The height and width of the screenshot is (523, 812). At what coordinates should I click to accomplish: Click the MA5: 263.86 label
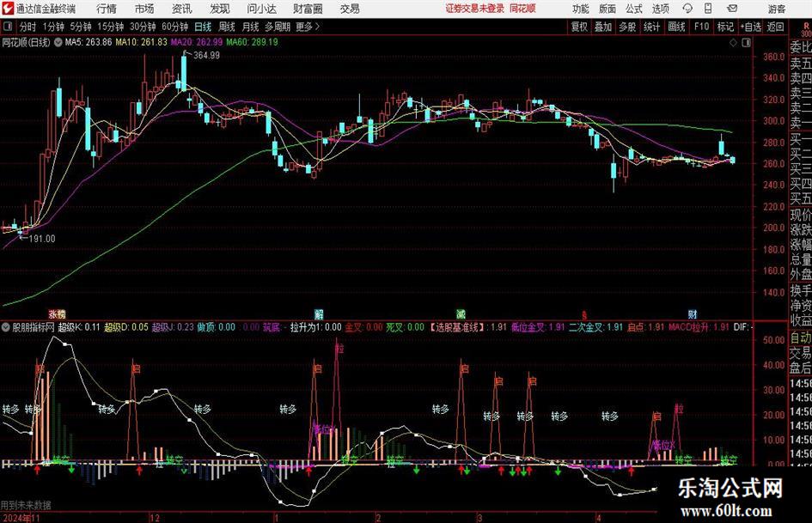tap(89, 42)
